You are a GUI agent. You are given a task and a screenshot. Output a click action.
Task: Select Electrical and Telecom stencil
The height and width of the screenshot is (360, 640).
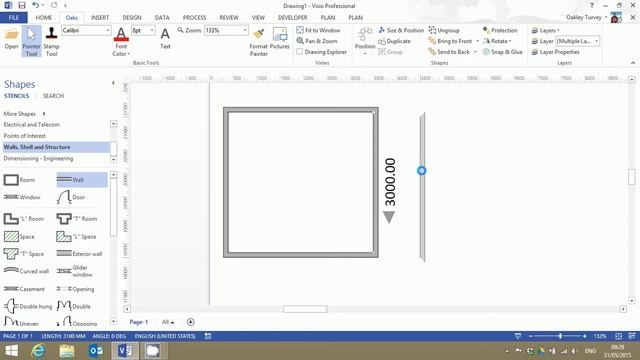[31, 124]
